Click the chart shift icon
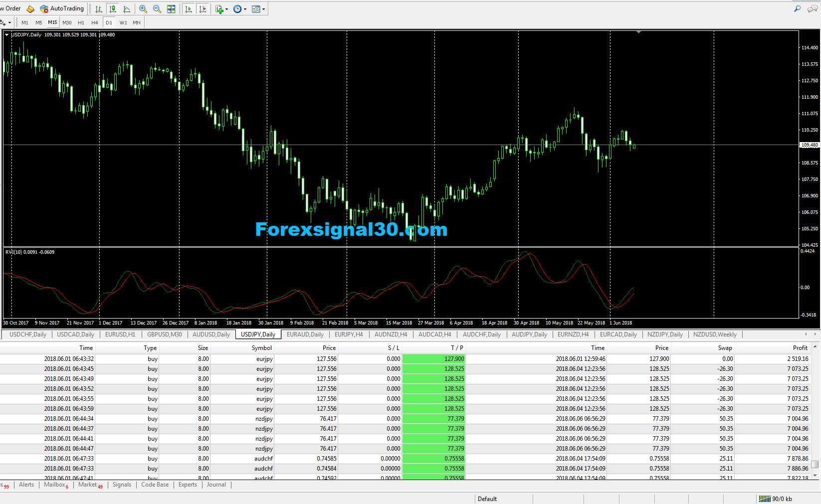The height and width of the screenshot is (504, 821). point(203,8)
